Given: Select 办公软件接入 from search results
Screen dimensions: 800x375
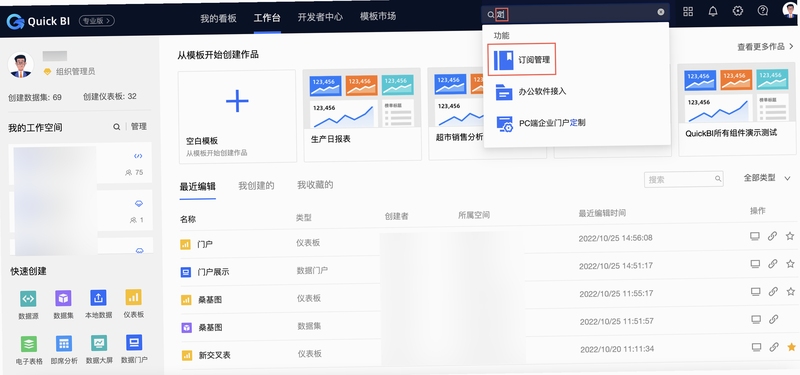Looking at the screenshot, I should [x=531, y=92].
